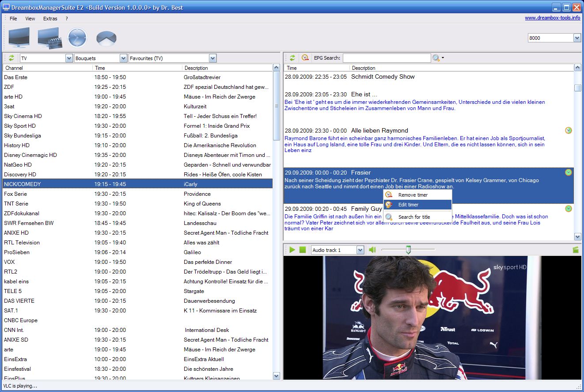Click the TV monitor icon in toolbar
Screen dimensions: 584x392
pos(19,38)
